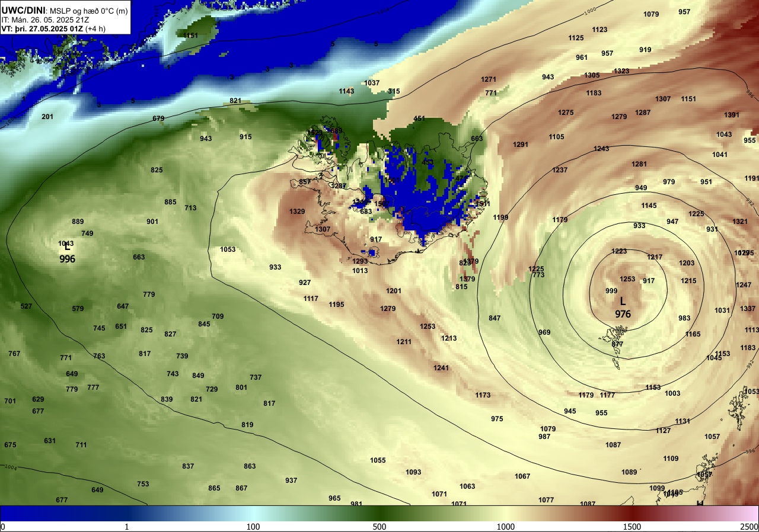This screenshot has width=759, height=532.
Task: Click the height value 1105
Action: (x=556, y=137)
